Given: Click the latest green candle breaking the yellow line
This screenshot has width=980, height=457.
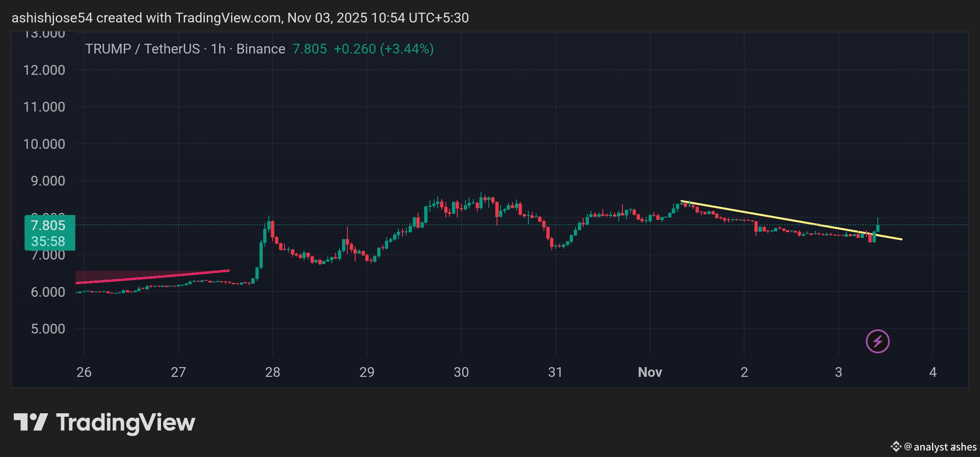Looking at the screenshot, I should [877, 228].
